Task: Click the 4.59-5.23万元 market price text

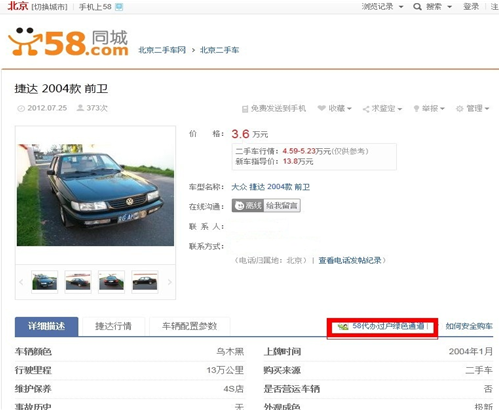Action: pos(307,151)
